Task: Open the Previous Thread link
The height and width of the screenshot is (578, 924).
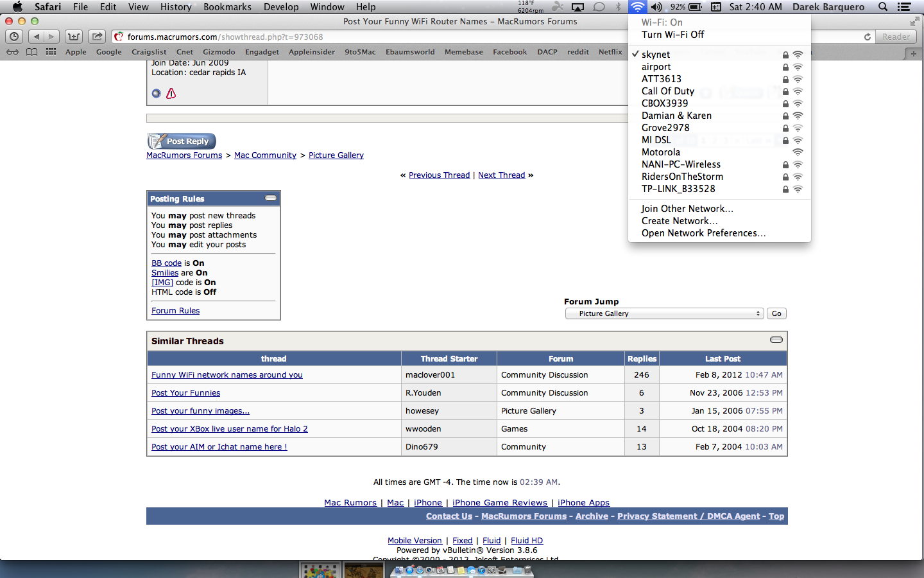Action: (439, 175)
